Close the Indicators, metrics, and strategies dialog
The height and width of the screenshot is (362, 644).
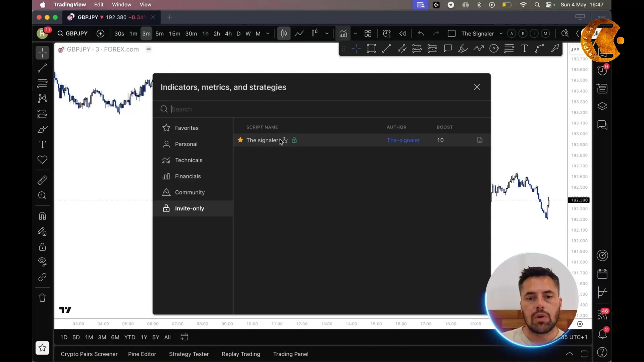pyautogui.click(x=477, y=87)
